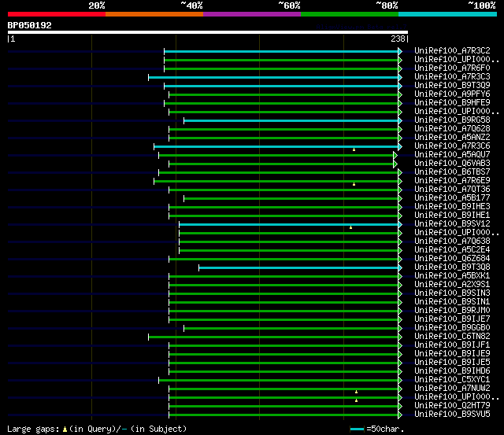
Task: Open hit UniRef100_B9HFE9
Action: pyautogui.click(x=452, y=103)
